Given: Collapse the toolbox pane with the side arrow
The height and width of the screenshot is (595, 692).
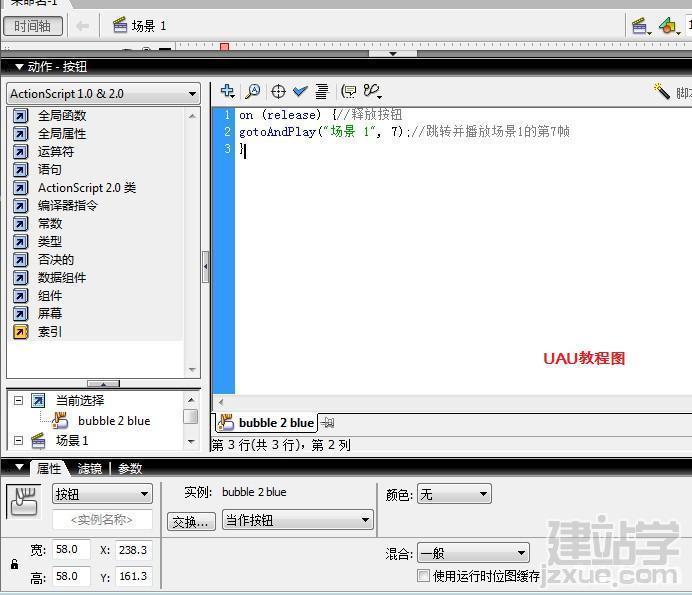Looking at the screenshot, I should pyautogui.click(x=206, y=267).
